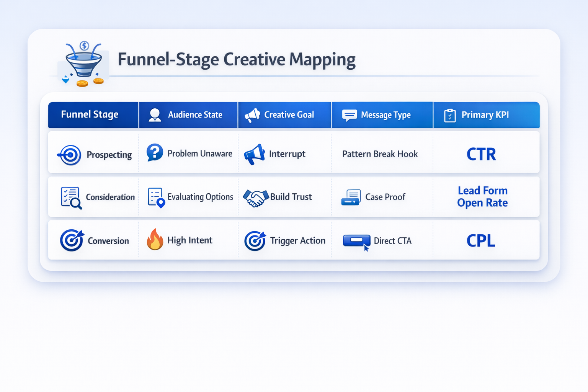Viewport: 588px width, 392px height.
Task: Click the checklist Consideration icon
Action: click(71, 197)
